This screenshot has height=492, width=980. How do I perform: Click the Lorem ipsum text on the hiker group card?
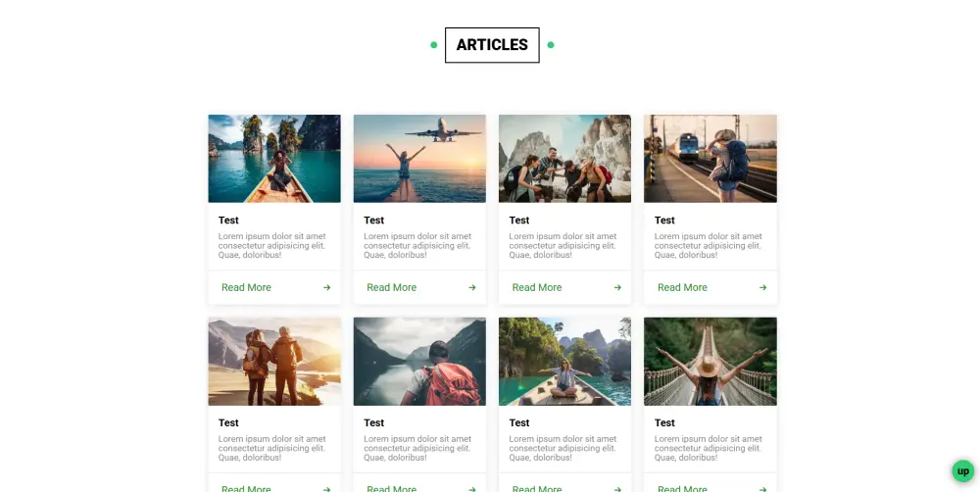(563, 246)
